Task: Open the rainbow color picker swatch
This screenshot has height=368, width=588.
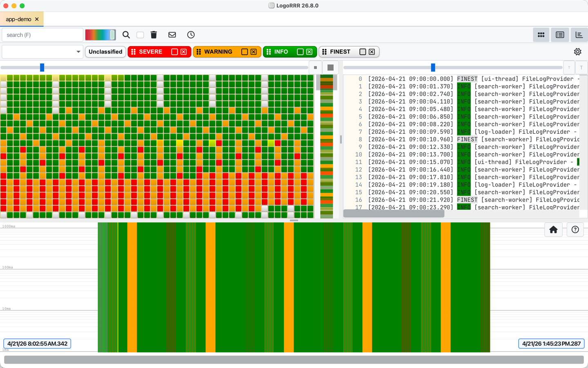Action: [x=100, y=35]
